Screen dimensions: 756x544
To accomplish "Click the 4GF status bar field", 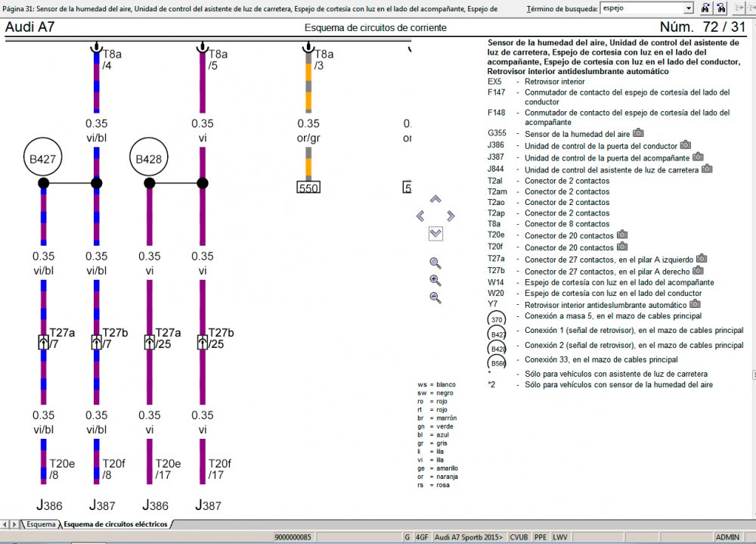I will point(422,536).
